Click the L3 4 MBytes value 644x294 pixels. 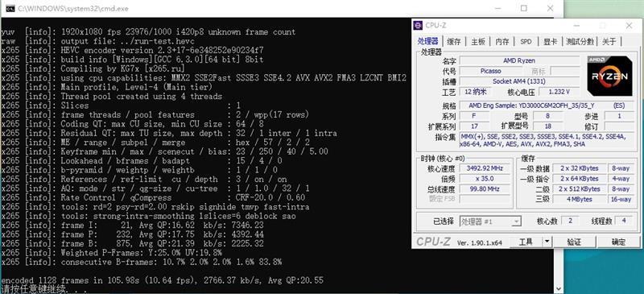[578, 199]
